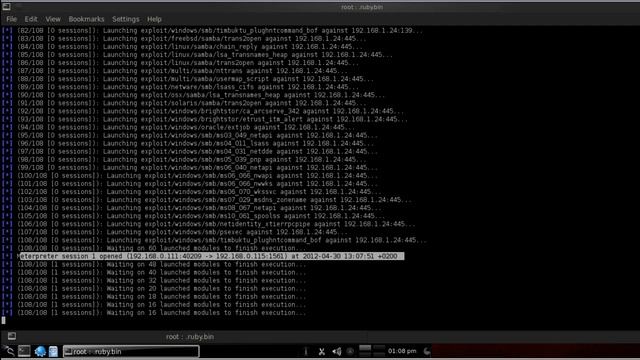Open the Bookmarks menu

(86, 19)
